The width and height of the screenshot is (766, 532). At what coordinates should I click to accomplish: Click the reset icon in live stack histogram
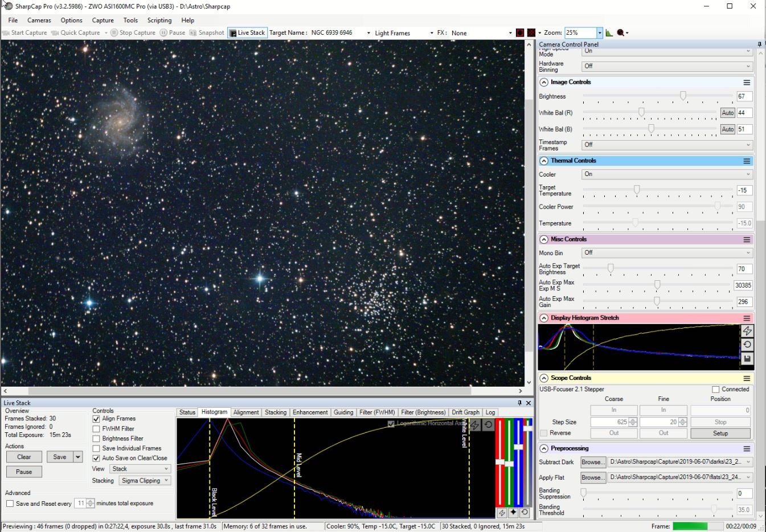tap(488, 425)
